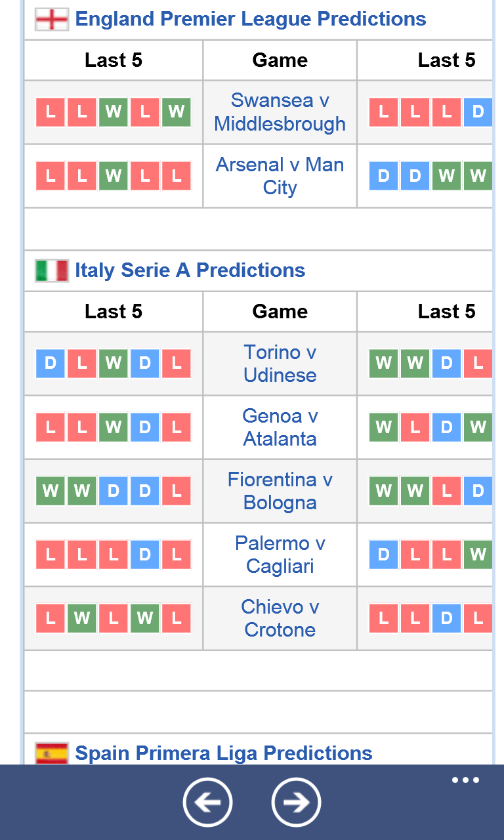This screenshot has width=504, height=840.
Task: View the Fiorentina v Bologna game
Action: [280, 491]
